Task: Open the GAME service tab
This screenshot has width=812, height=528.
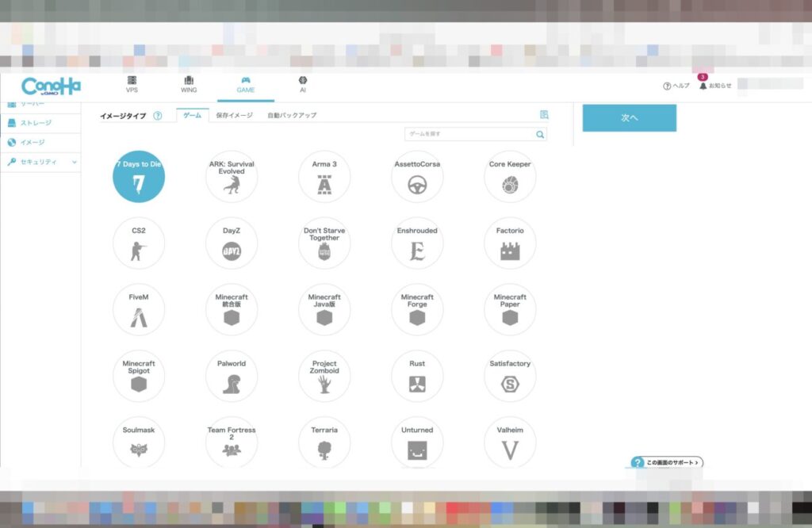Action: click(x=246, y=84)
